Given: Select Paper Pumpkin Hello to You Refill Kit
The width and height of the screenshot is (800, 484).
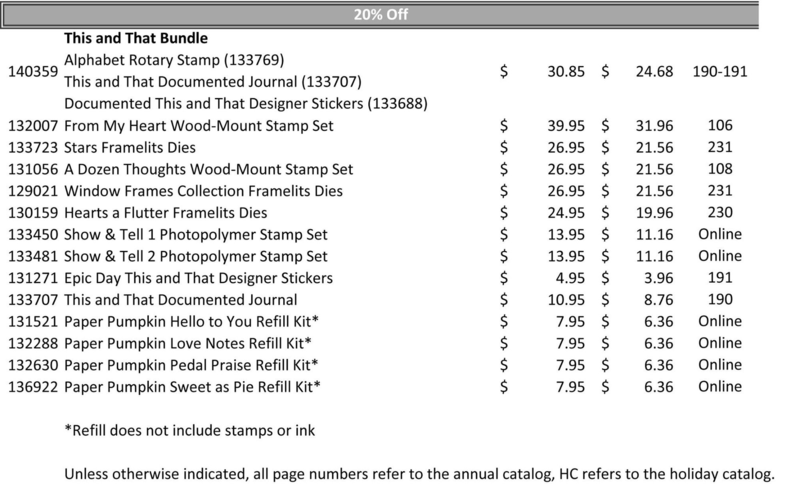Looking at the screenshot, I should click(x=191, y=322).
